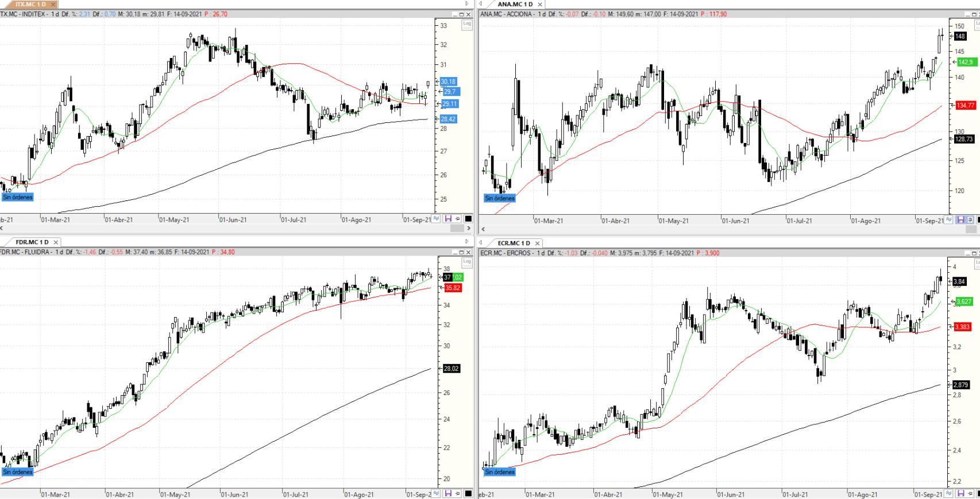Screen dimensions: 980x499
Task: Click the pin icon in INDITEX chart
Action: click(x=458, y=219)
